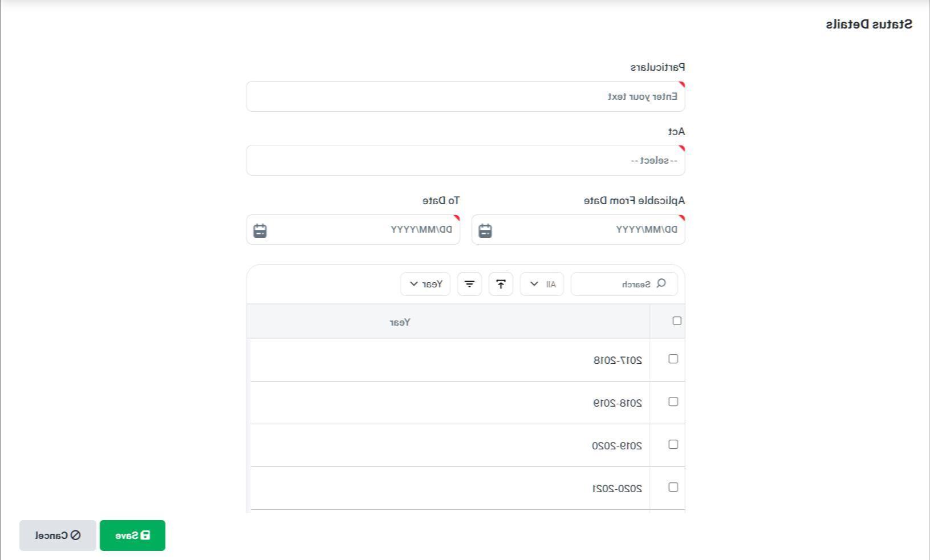930x560 pixels.
Task: Check the 2019-2020 year row
Action: pos(673,444)
